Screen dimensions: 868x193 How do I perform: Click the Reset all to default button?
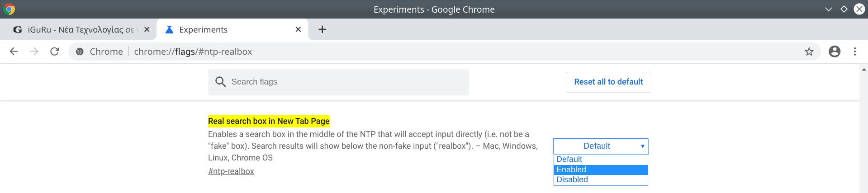click(x=608, y=82)
